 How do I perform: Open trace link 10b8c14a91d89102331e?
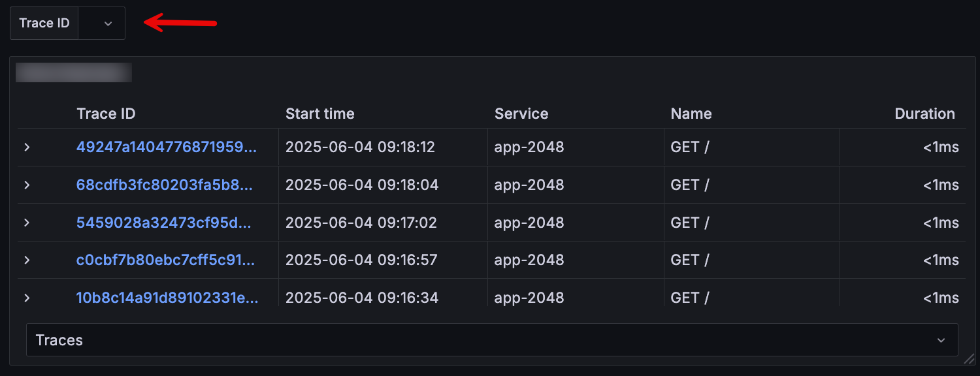(x=167, y=298)
